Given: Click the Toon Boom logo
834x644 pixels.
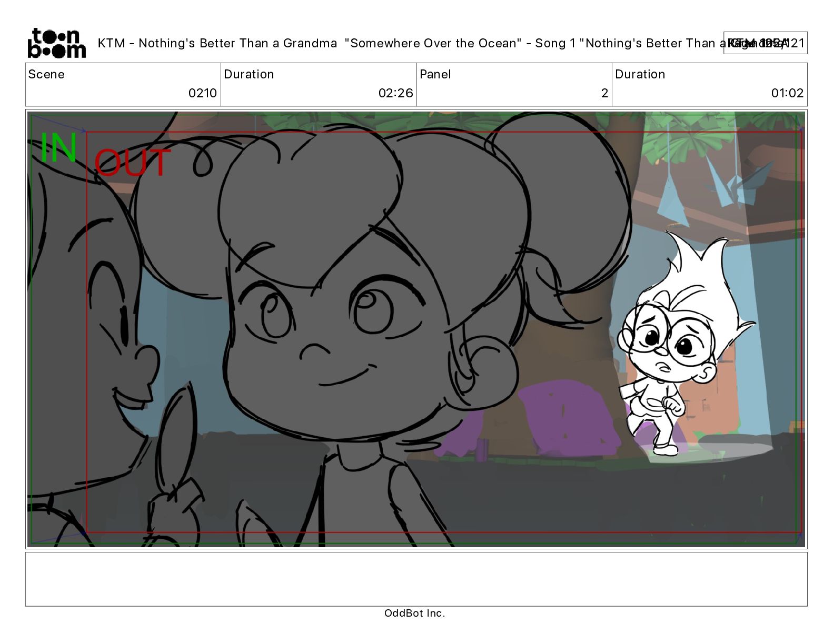Looking at the screenshot, I should coord(56,43).
